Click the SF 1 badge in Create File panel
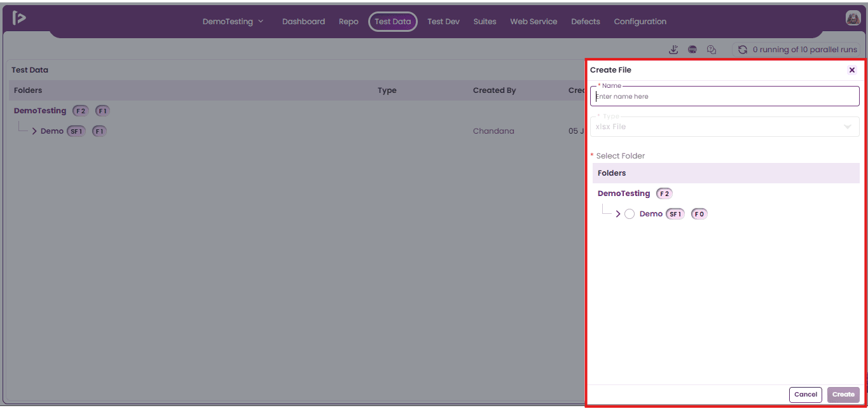The width and height of the screenshot is (868, 408). pos(675,214)
